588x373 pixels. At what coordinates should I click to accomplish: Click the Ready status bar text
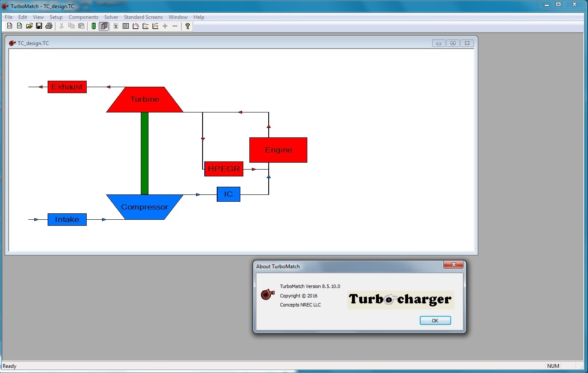(9, 366)
